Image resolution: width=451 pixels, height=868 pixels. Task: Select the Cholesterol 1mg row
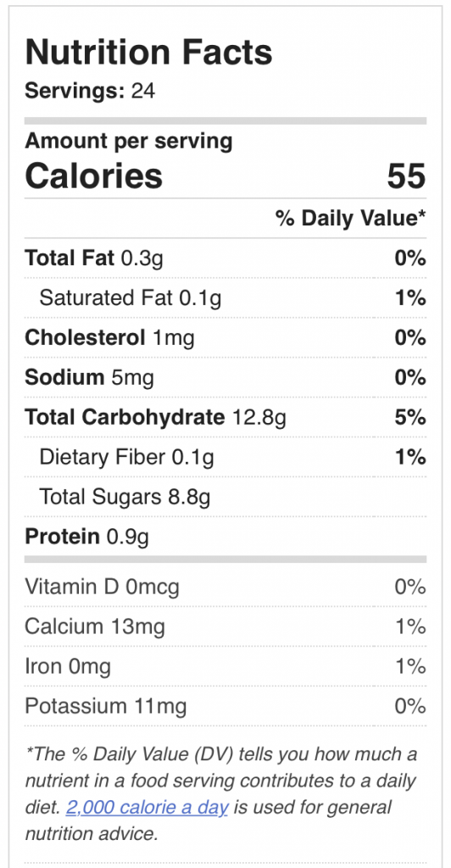click(x=225, y=337)
